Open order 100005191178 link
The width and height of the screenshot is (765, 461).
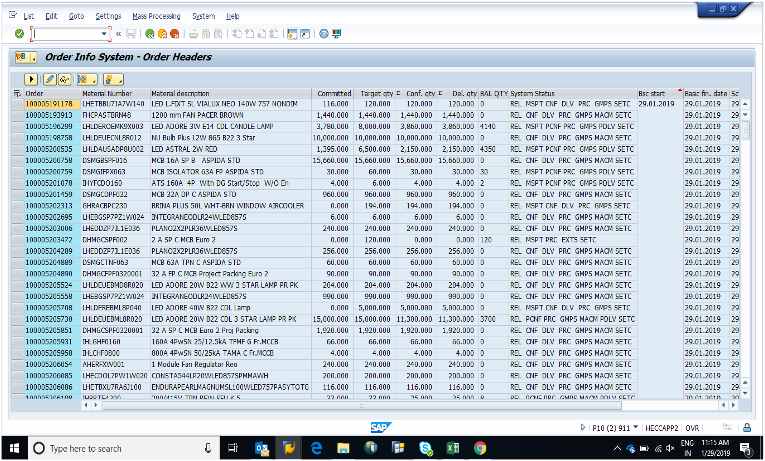49,104
